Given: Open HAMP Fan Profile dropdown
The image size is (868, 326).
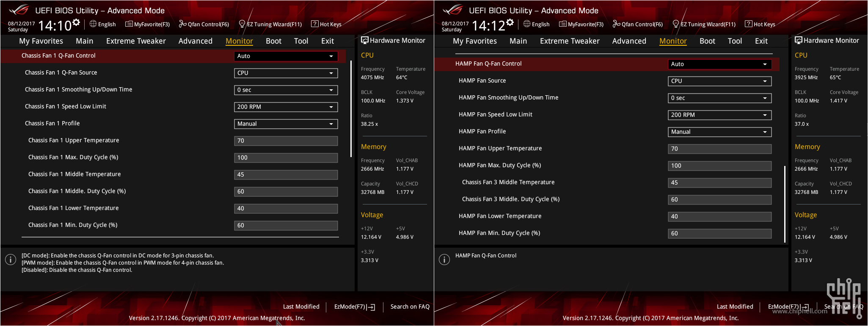Looking at the screenshot, I should 720,132.
